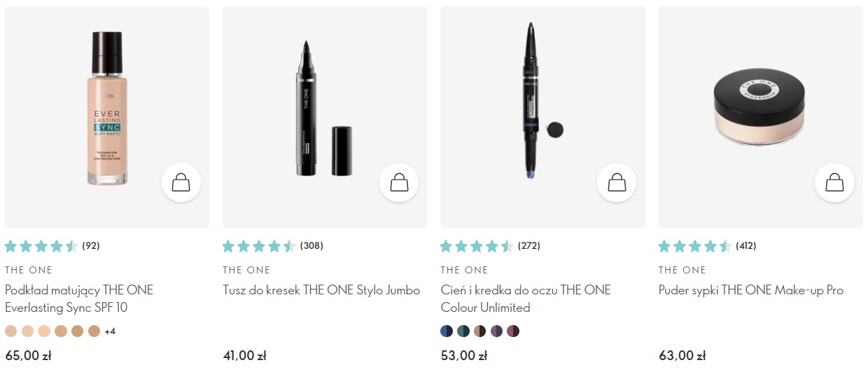Add Colour Unlimited eye pencil to bag
The height and width of the screenshot is (372, 868).
(x=617, y=183)
